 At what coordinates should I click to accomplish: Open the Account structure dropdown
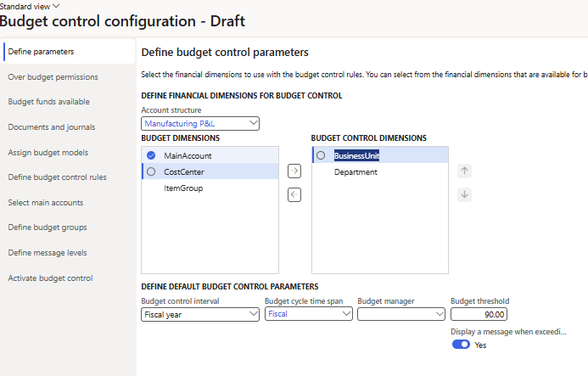point(200,124)
